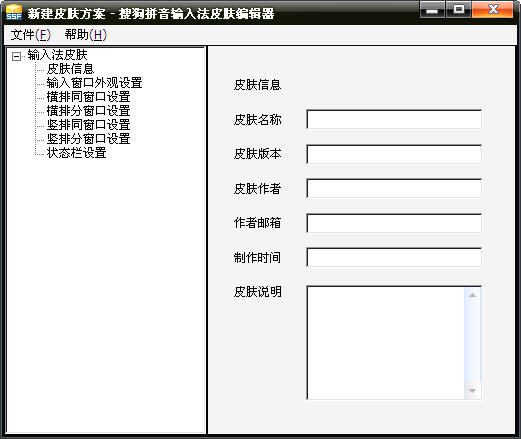This screenshot has width=521, height=439.
Task: Open the 帮助(H) menu
Action: tap(86, 35)
